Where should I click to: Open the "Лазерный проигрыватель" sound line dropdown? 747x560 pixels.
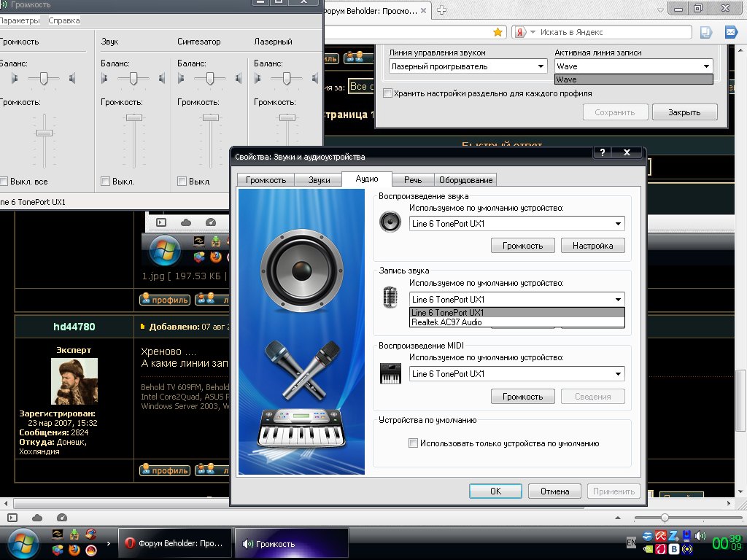point(541,66)
